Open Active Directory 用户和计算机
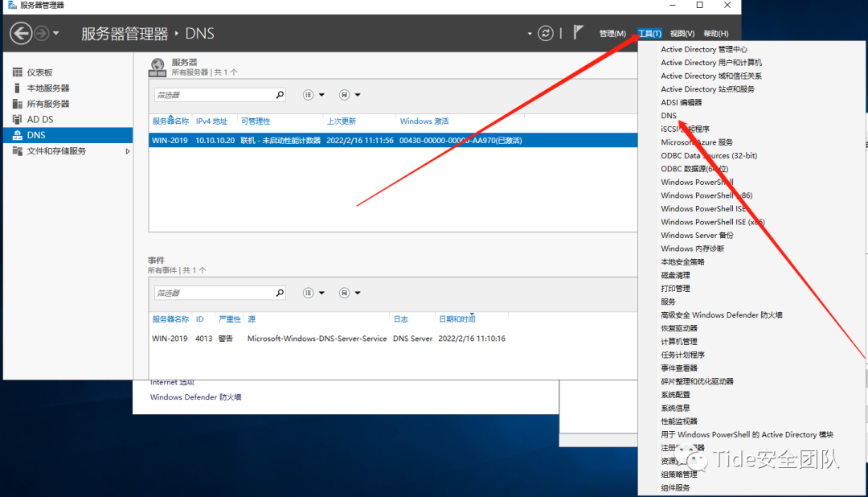868x497 pixels. 710,63
